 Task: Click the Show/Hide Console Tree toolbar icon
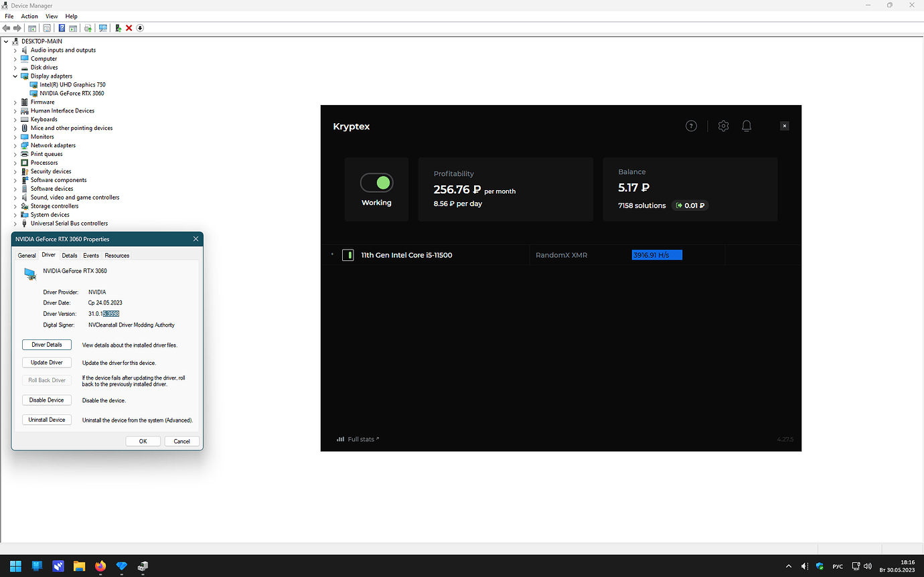point(32,28)
